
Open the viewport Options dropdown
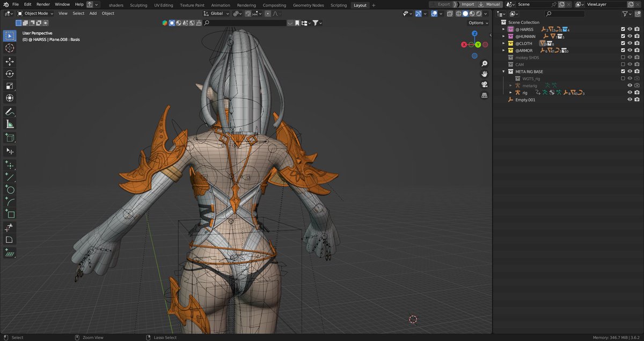click(x=478, y=23)
